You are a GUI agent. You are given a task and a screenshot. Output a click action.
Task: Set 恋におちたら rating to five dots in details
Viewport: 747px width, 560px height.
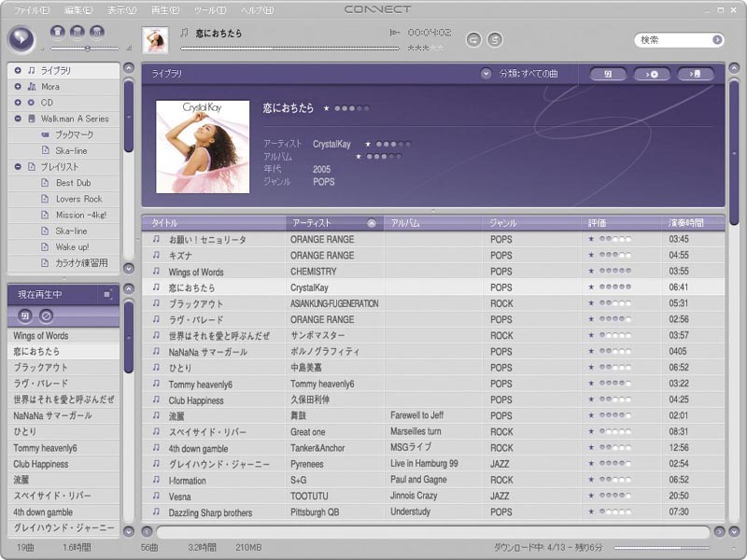(x=366, y=108)
